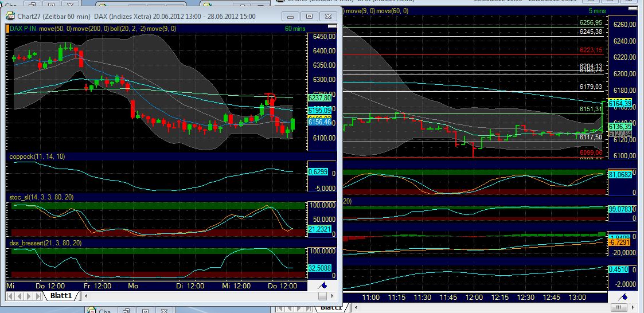
Task: Go to previous sheet in Chart27
Action: [x=19, y=296]
